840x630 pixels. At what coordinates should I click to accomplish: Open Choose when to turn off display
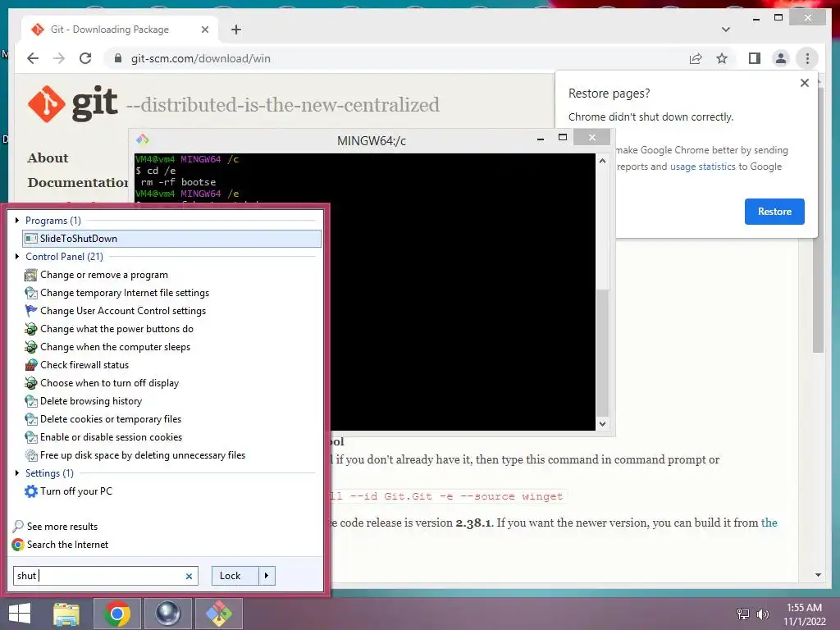pyautogui.click(x=109, y=383)
